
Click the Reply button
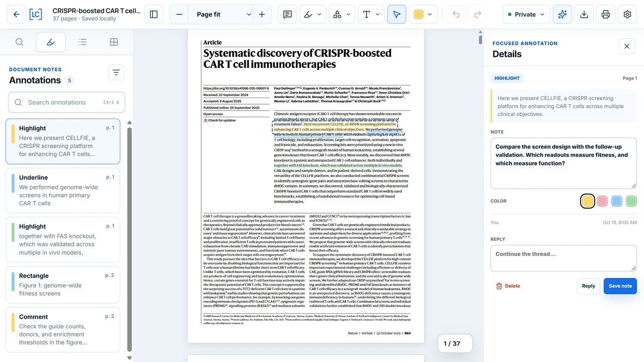[x=589, y=286]
